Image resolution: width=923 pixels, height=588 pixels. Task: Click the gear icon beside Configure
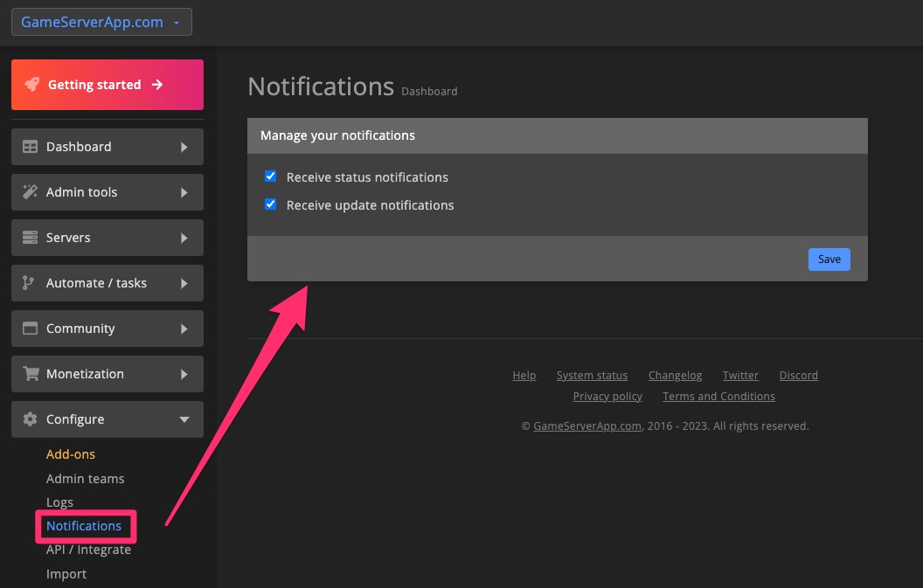(30, 419)
